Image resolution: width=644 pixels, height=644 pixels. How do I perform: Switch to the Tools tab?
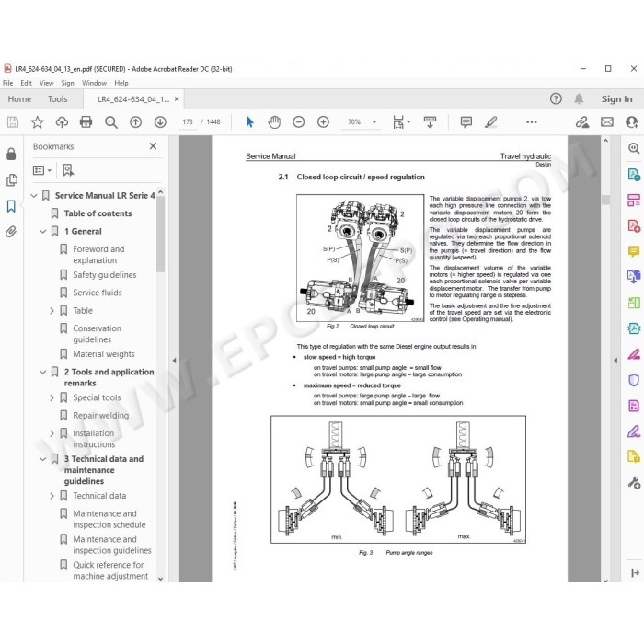(57, 99)
